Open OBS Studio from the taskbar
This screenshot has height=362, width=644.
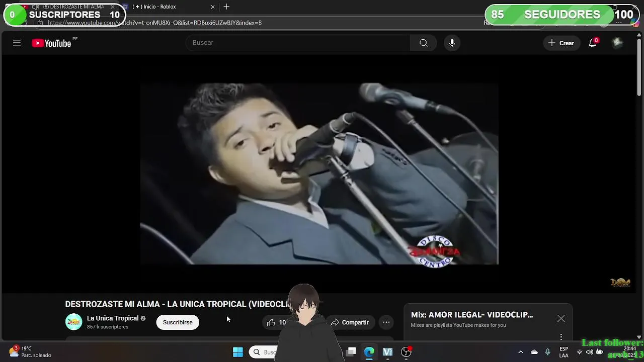click(x=406, y=352)
